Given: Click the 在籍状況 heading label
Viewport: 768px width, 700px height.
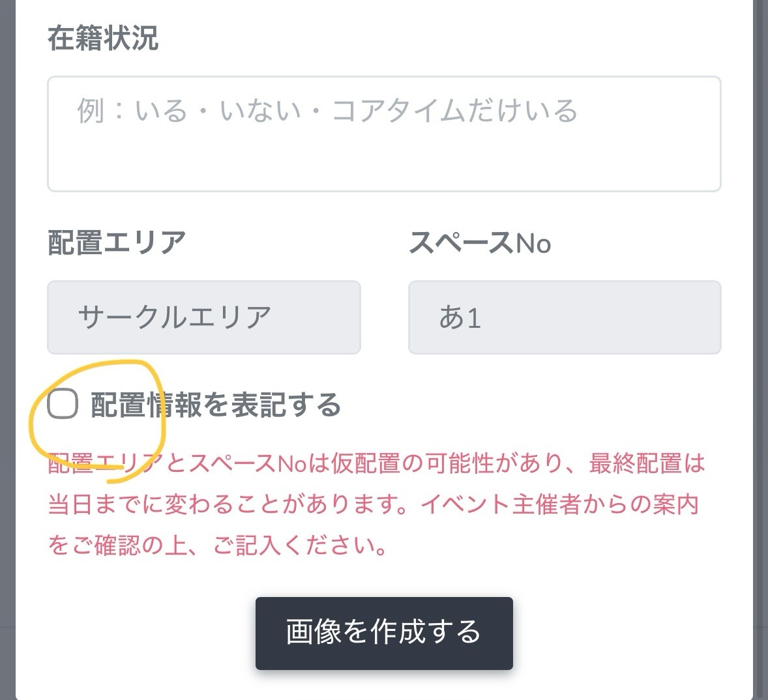Looking at the screenshot, I should click(103, 38).
